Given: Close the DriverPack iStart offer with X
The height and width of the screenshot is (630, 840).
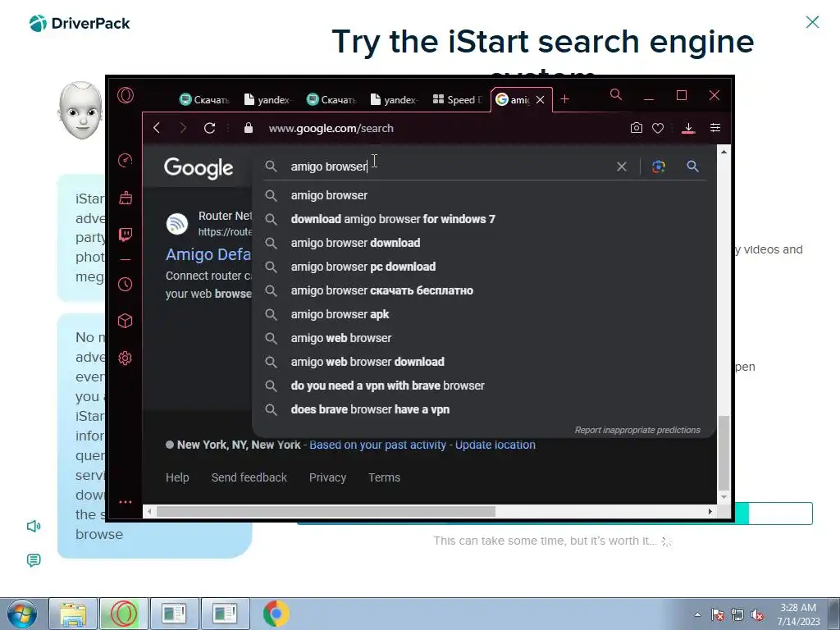Looking at the screenshot, I should point(812,22).
